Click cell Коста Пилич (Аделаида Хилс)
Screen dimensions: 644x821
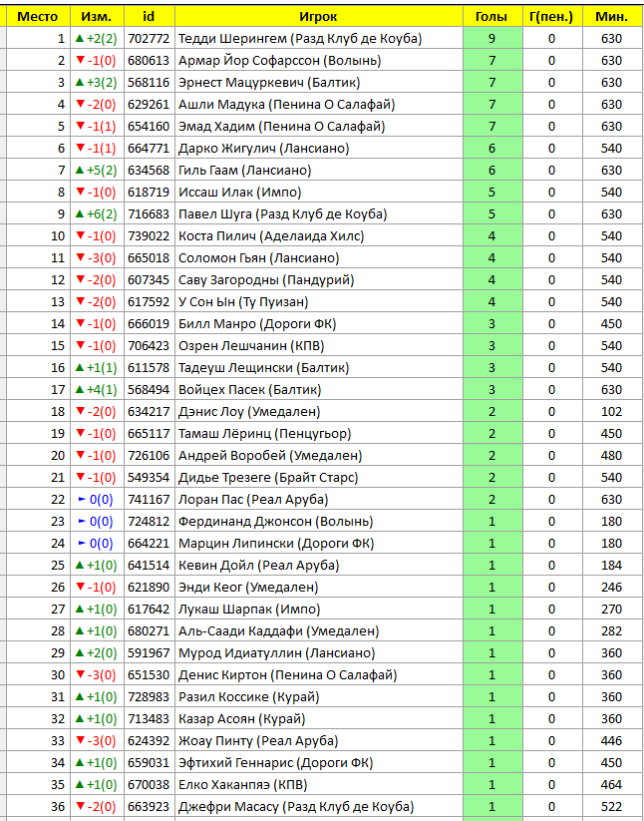(319, 236)
